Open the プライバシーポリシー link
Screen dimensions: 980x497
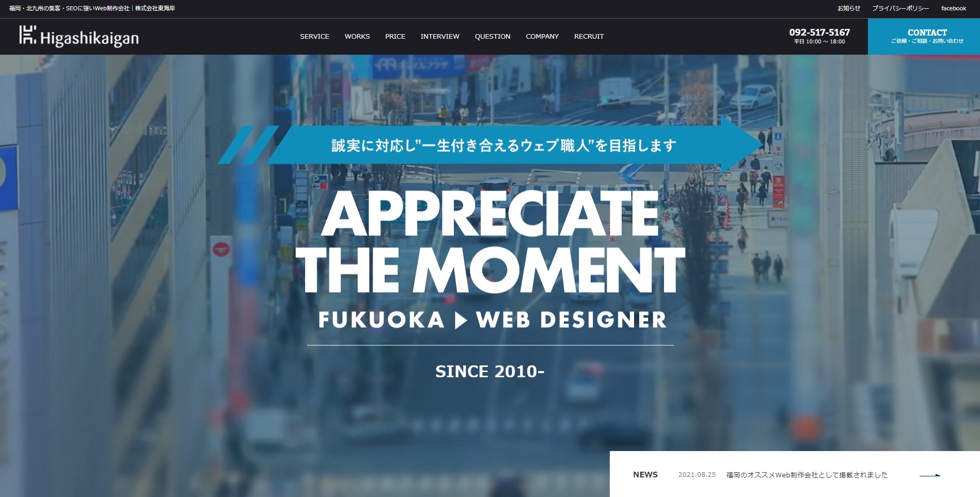[x=900, y=8]
